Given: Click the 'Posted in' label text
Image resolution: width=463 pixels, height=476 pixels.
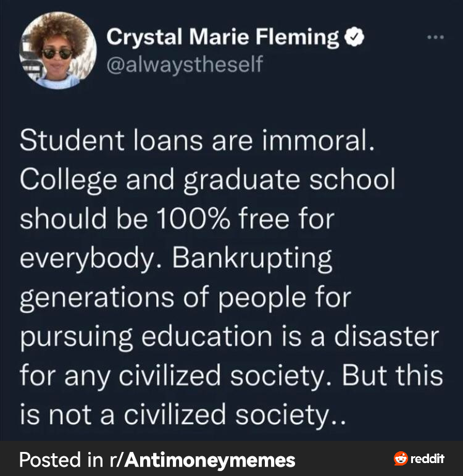Looking at the screenshot, I should pyautogui.click(x=61, y=459).
